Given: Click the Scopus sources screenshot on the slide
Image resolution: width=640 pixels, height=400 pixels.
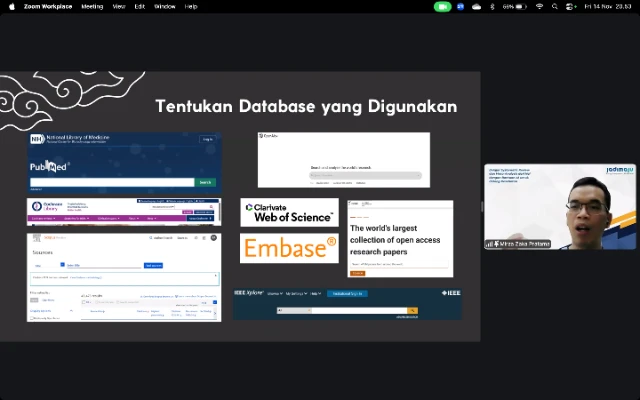Looking at the screenshot, I should 124,278.
